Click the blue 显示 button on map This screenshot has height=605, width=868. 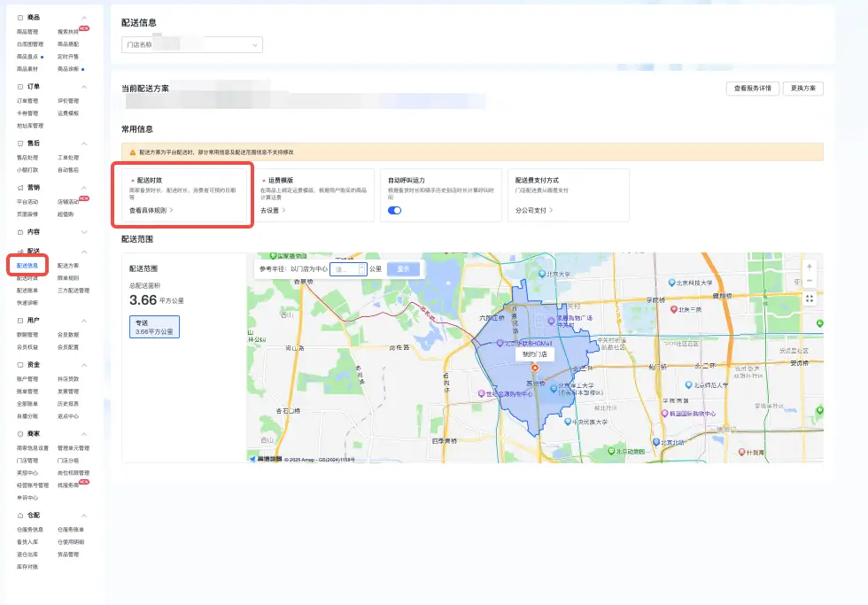point(404,269)
